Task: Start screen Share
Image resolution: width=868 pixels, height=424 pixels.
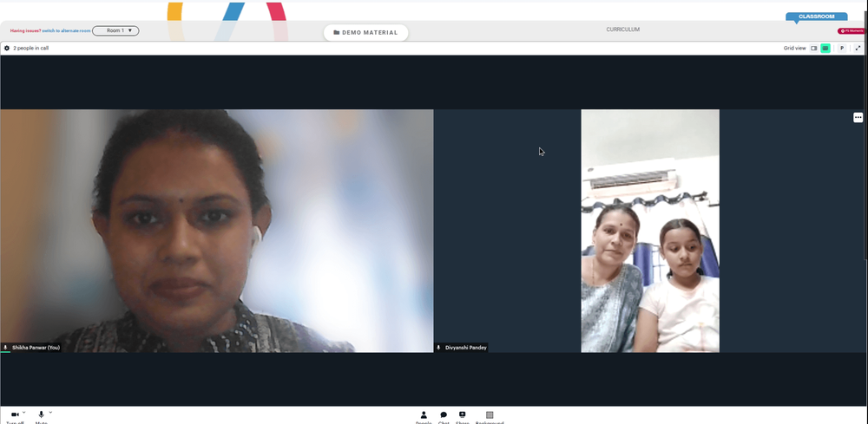Action: click(463, 415)
